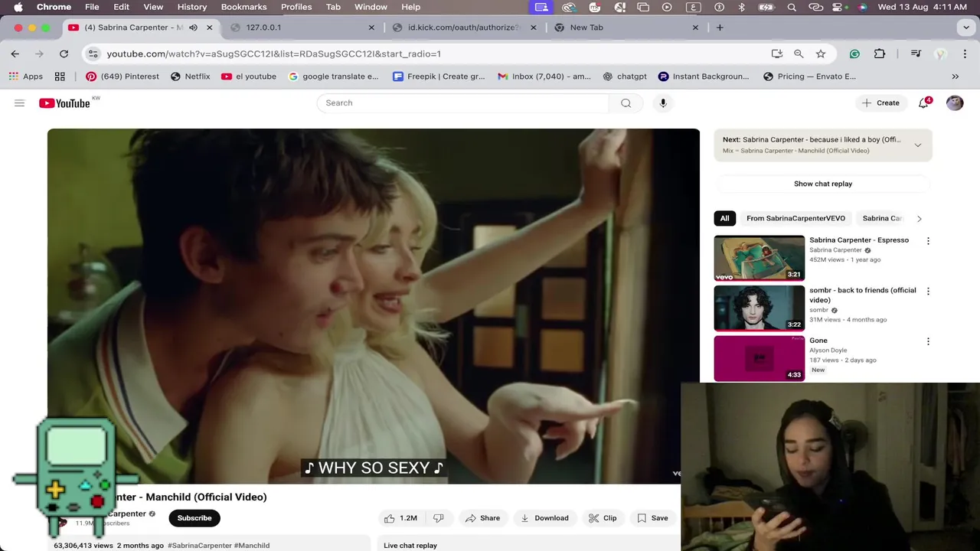Click the Create button
This screenshot has width=980, height=551.
click(880, 103)
